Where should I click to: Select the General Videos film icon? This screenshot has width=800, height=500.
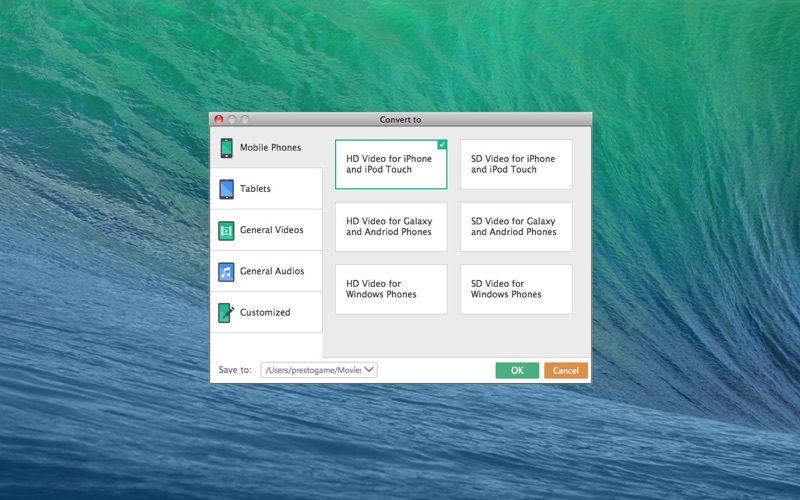point(226,231)
